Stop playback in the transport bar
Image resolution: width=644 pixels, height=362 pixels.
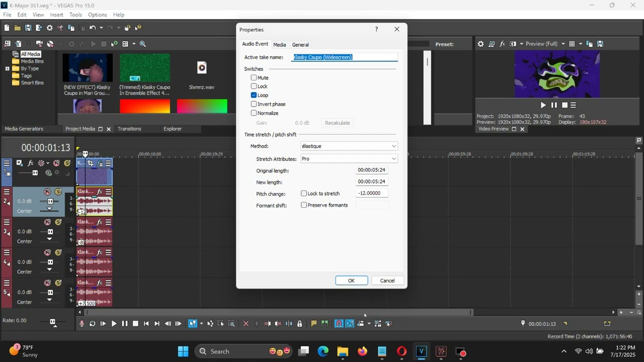[x=135, y=324]
